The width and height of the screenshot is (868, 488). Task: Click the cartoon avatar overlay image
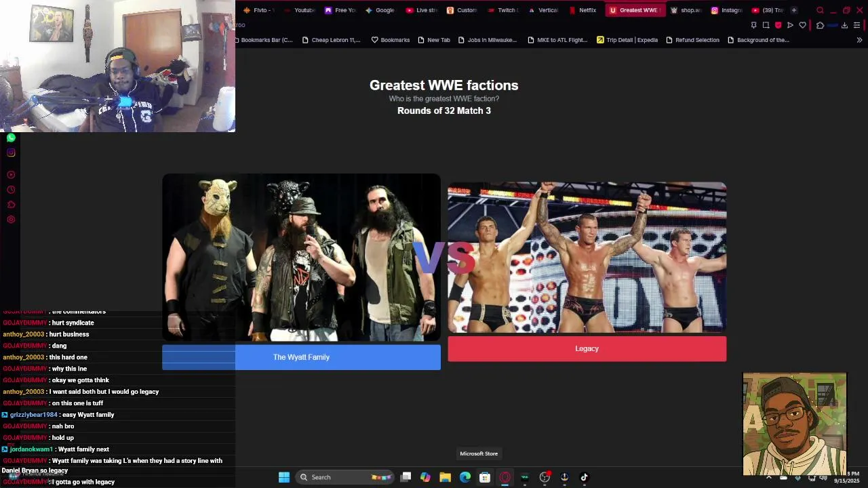(794, 424)
